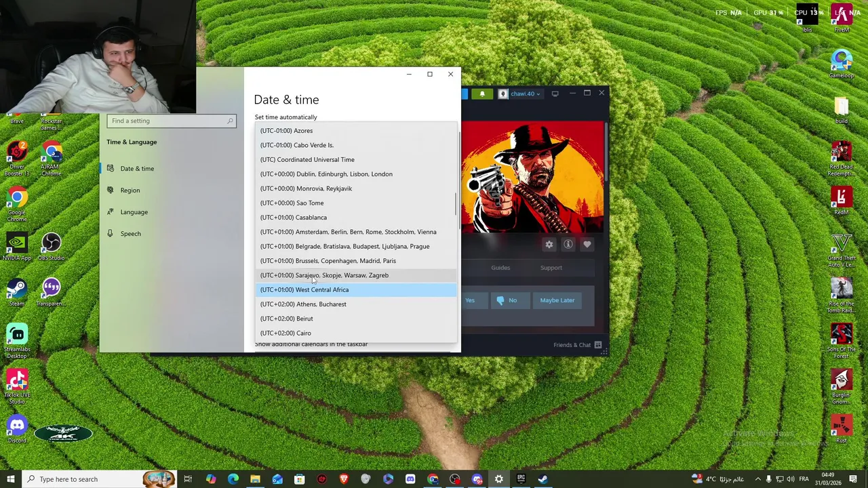
Task: Select Belgrade, Bratislava, Budapest zone
Action: pos(357,246)
